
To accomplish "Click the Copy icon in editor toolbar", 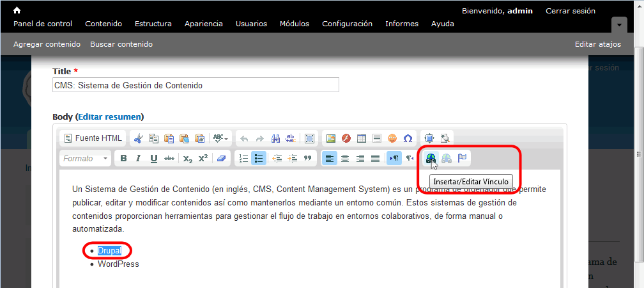I will click(153, 139).
